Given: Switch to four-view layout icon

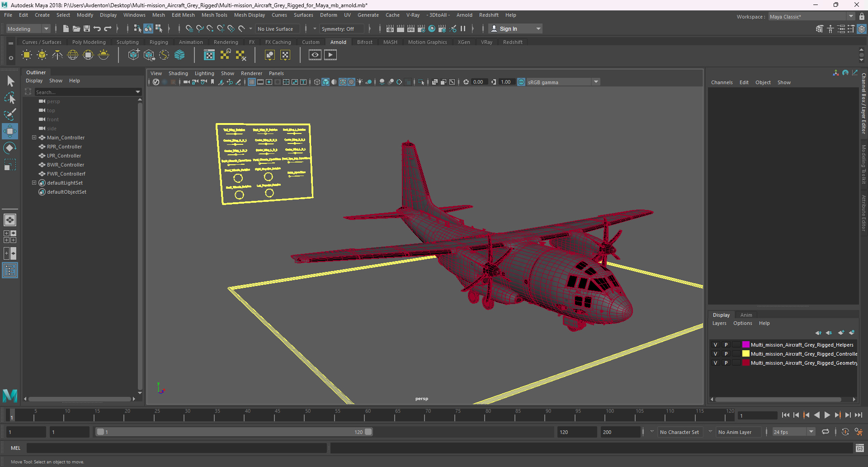Looking at the screenshot, I should (10, 237).
